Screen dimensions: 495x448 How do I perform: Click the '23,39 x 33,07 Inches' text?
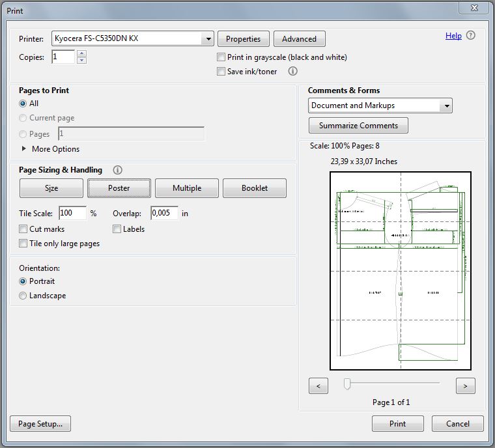tap(364, 161)
